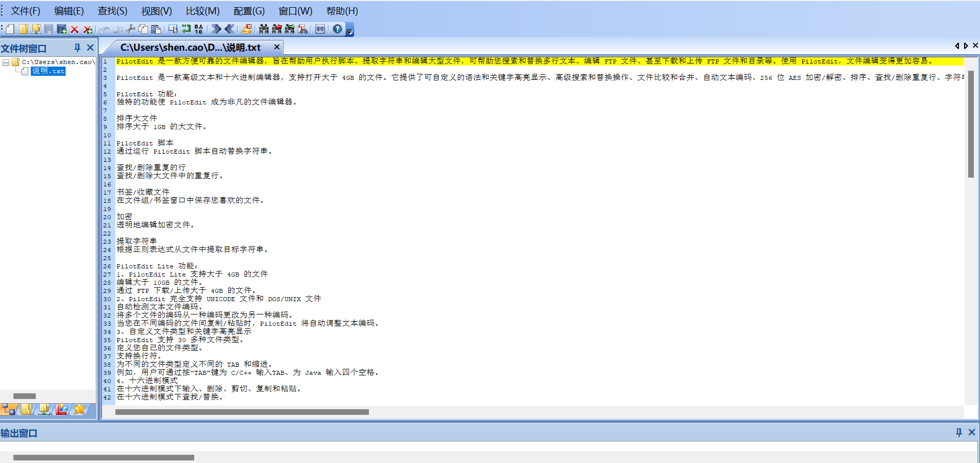
Task: Open the find dialog with the binoculars icon
Action: tap(264, 29)
